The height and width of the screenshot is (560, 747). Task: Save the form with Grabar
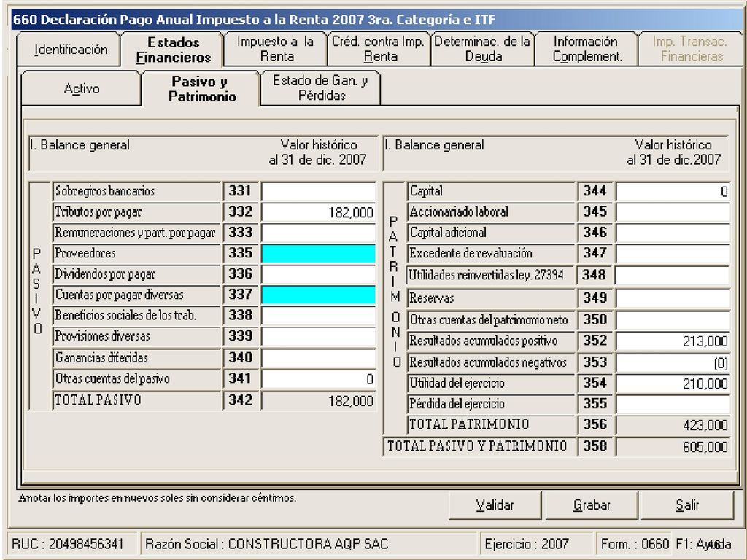(591, 505)
